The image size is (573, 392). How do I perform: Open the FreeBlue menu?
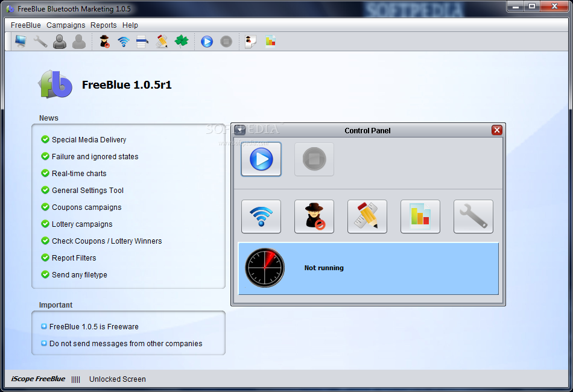point(25,25)
